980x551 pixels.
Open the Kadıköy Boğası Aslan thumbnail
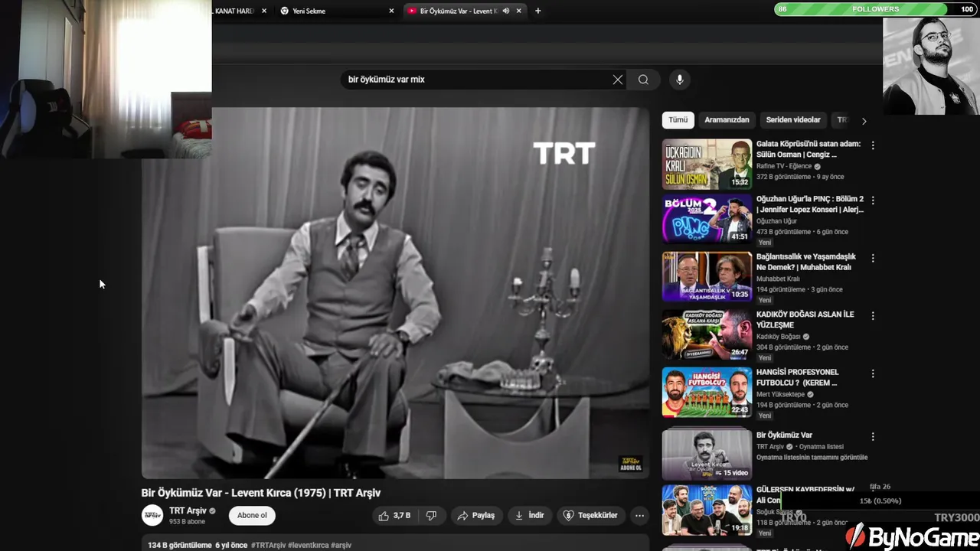click(707, 334)
